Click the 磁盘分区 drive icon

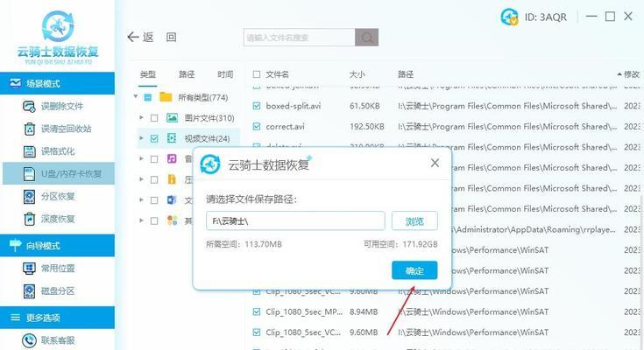(x=29, y=290)
